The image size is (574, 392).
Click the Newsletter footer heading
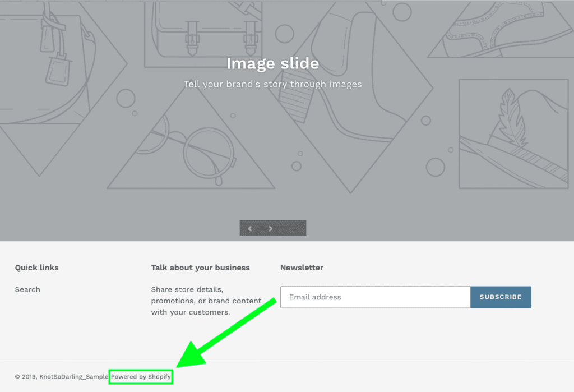[302, 268]
